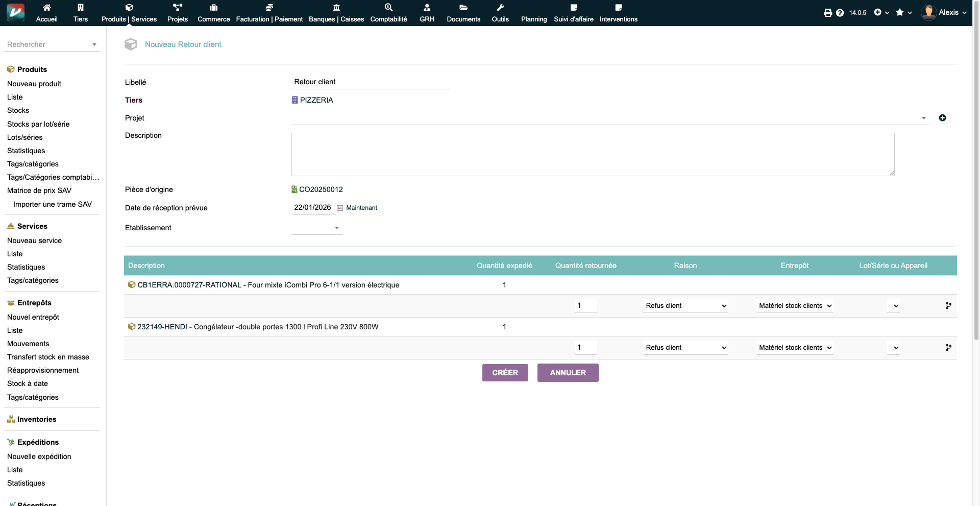Click the quick-add plus icon in header
Screen dimensions: 980x506
[878, 12]
